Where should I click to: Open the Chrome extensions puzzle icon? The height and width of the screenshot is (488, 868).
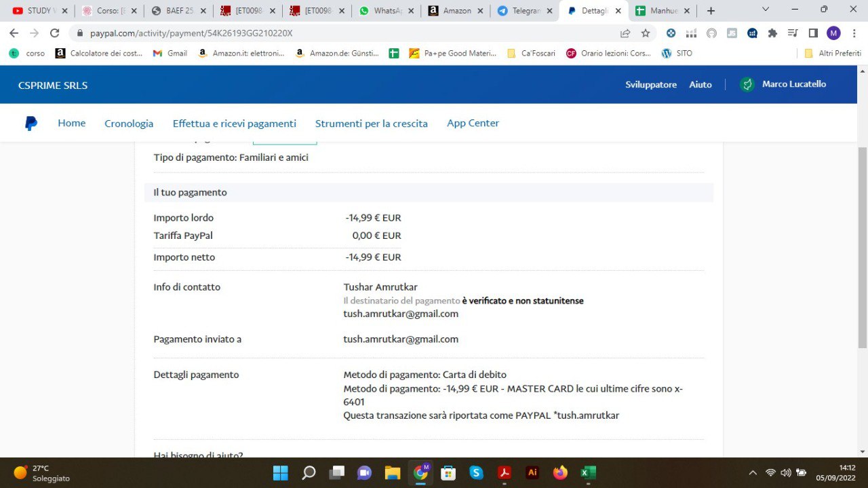[x=772, y=33]
